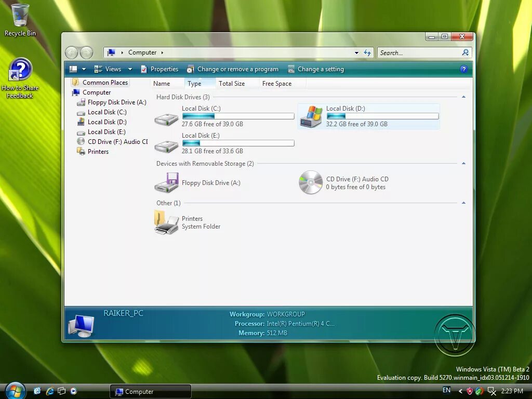The image size is (532, 399).
Task: Select the Floppy Disk Drive (A:) icon in main pane
Action: click(166, 183)
